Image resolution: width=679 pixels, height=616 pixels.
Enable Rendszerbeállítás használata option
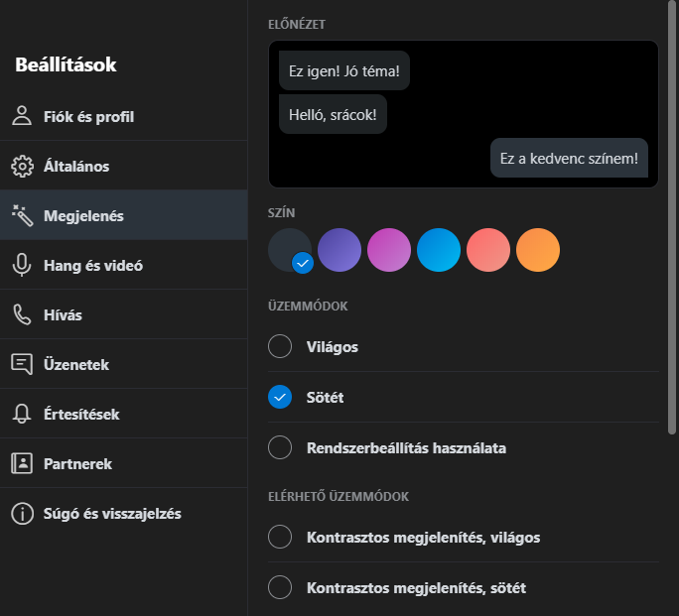click(280, 447)
